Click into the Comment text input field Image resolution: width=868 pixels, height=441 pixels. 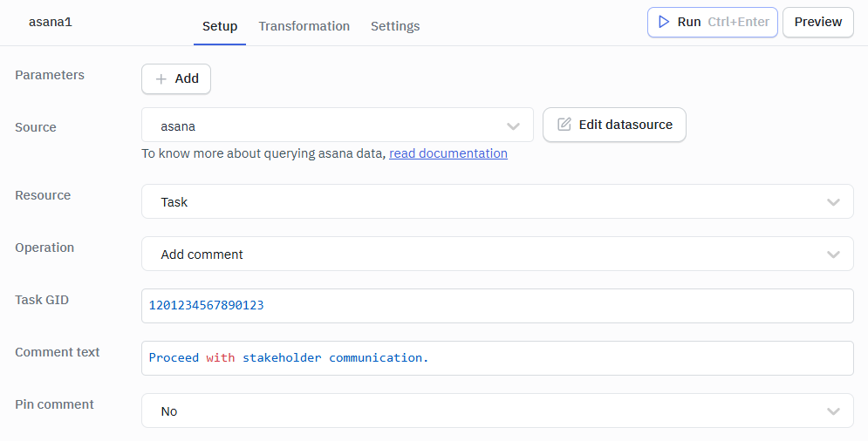click(497, 358)
